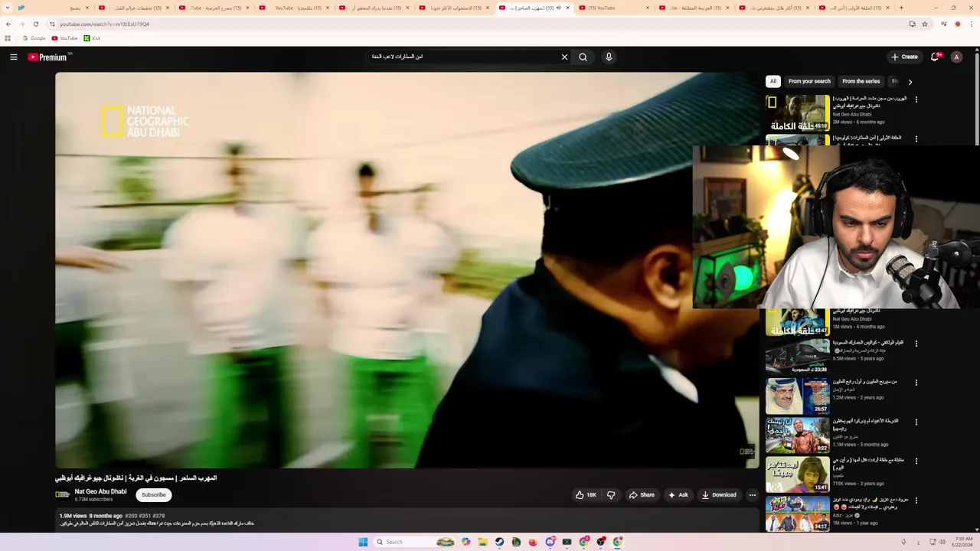This screenshot has width=980, height=551.
Task: Click the taskbar Search box
Action: click(416, 542)
